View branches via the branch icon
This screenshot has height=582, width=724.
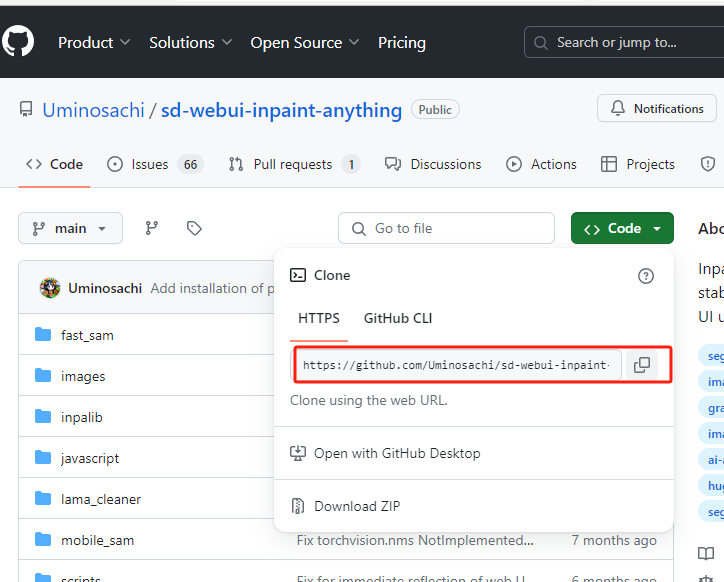coord(151,228)
